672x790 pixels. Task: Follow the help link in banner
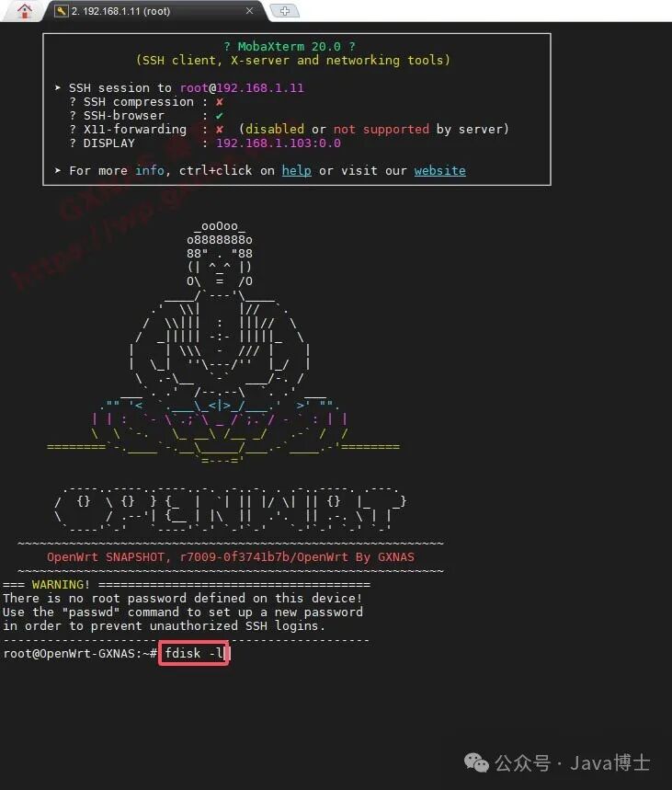point(296,170)
